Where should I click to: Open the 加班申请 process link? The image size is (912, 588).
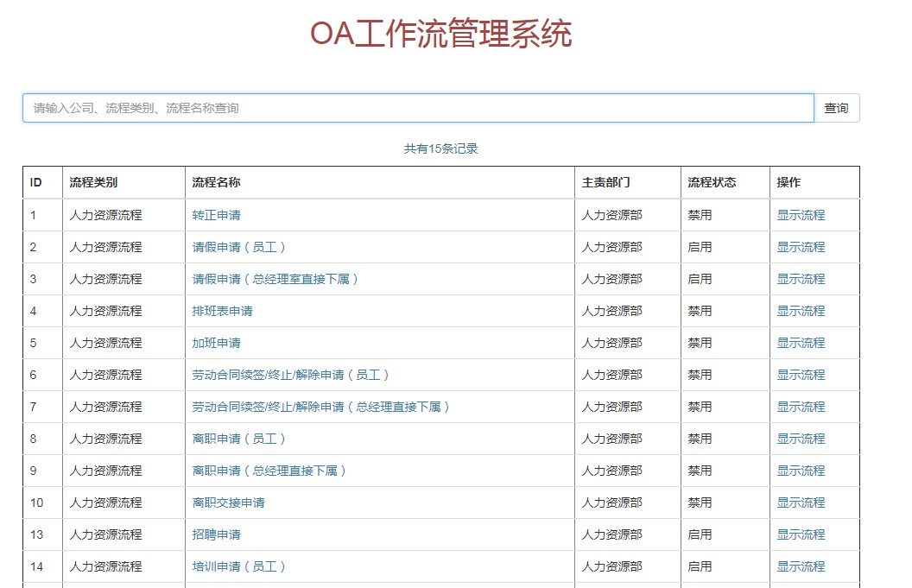[x=217, y=343]
